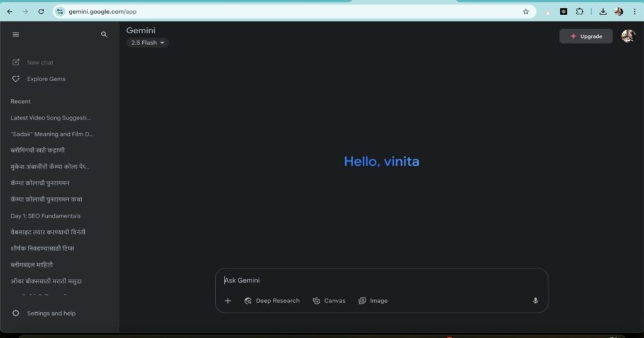
Task: Open chat "मुकेश अंबानींची कॅम्पा कोला पे..."
Action: (x=50, y=166)
